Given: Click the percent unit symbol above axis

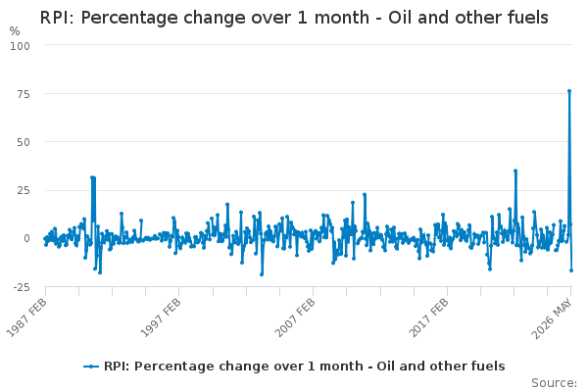Looking at the screenshot, I should (15, 31).
